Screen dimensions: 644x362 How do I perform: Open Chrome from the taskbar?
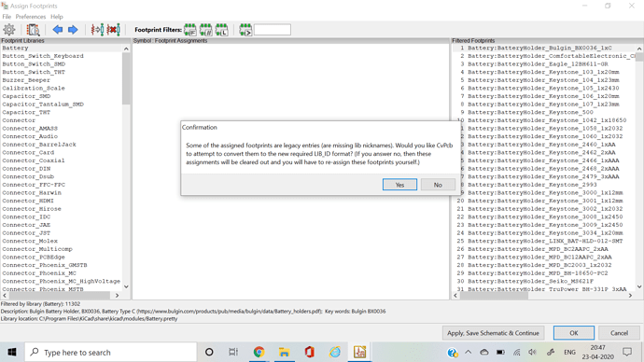point(259,352)
